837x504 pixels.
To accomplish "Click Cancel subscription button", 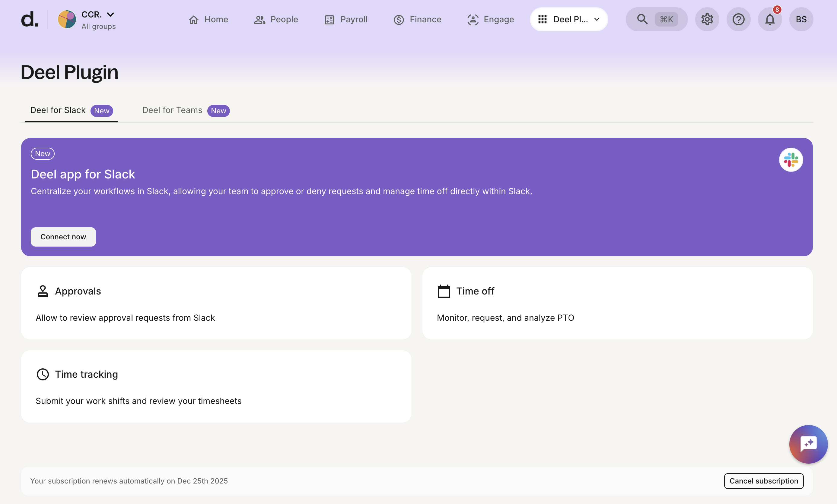I will (x=763, y=480).
